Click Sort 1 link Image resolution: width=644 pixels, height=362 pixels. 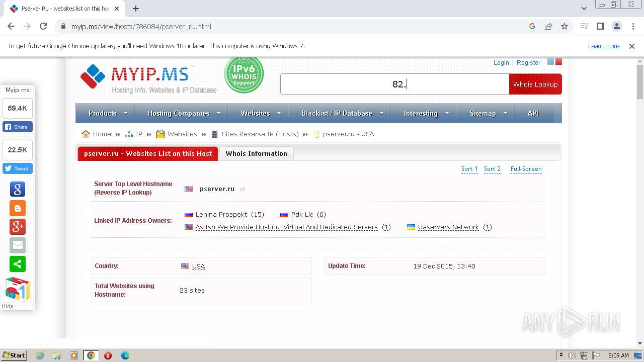click(470, 169)
